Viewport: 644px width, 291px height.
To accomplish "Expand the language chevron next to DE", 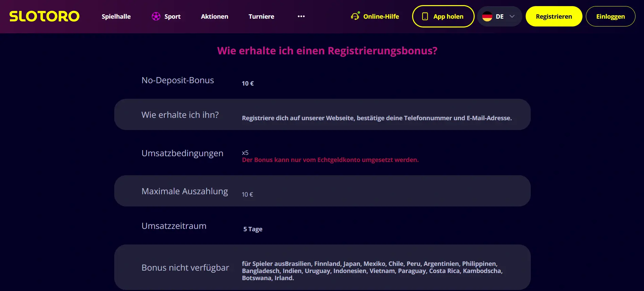I will (512, 16).
